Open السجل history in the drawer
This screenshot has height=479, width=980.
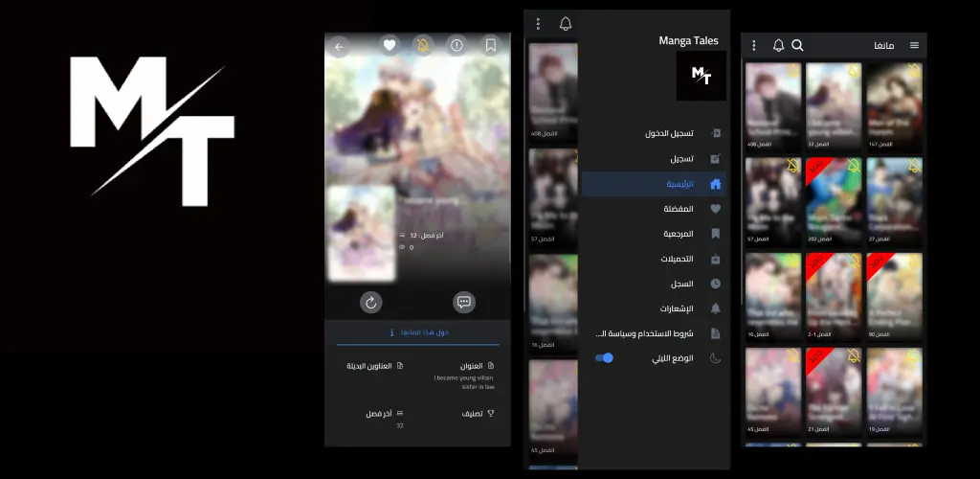[654, 284]
